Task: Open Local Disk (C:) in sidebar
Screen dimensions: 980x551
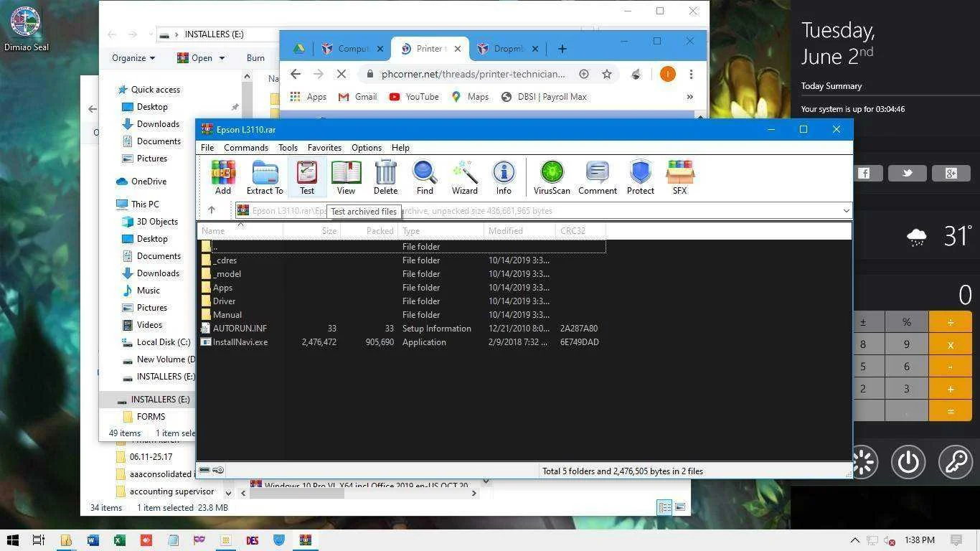Action: [x=164, y=342]
